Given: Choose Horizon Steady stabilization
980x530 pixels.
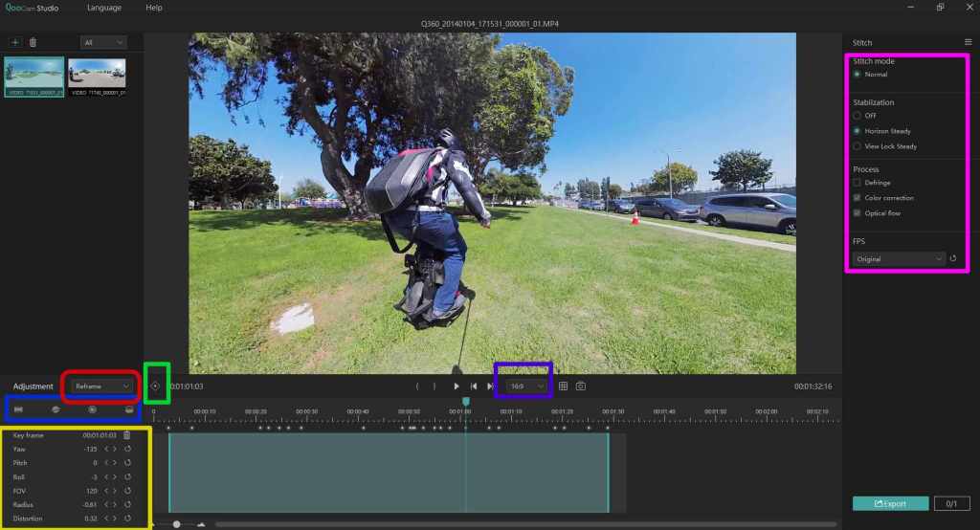Looking at the screenshot, I should (857, 131).
